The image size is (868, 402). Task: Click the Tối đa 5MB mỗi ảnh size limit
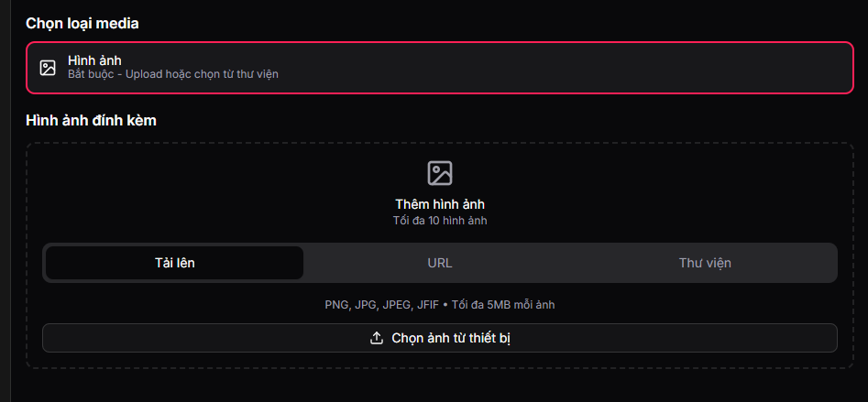click(x=503, y=304)
